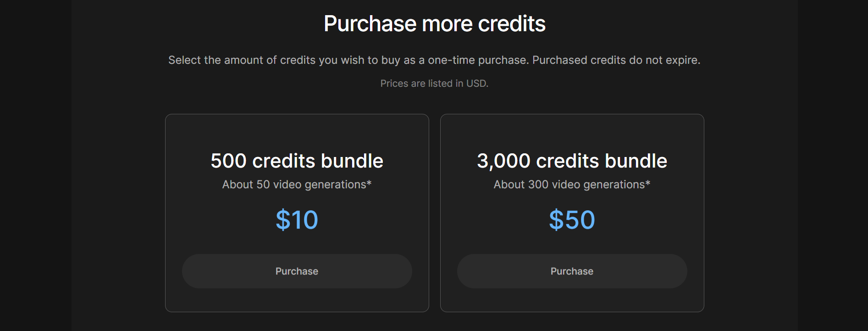Image resolution: width=868 pixels, height=331 pixels.
Task: Click "About 300 video generations" text
Action: point(569,185)
